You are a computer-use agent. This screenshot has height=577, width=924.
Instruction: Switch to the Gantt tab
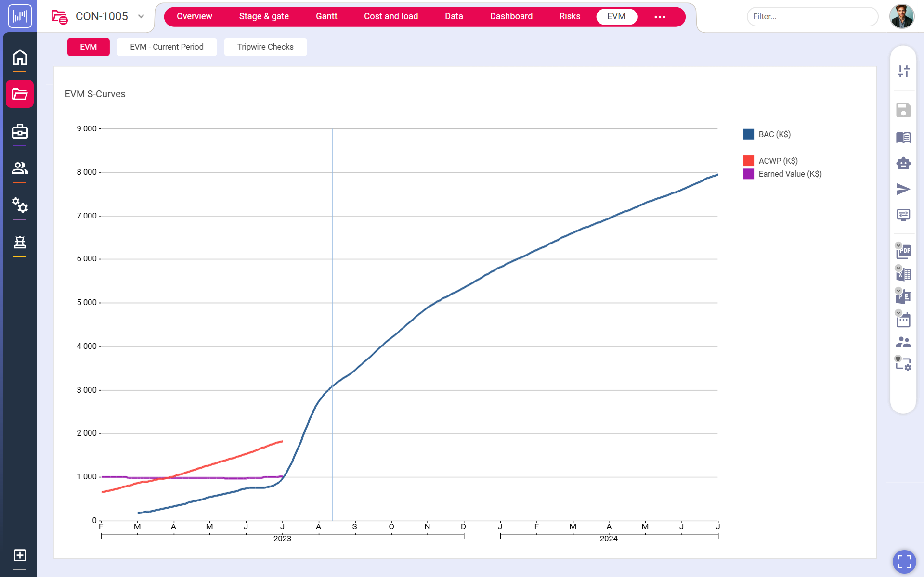tap(326, 16)
